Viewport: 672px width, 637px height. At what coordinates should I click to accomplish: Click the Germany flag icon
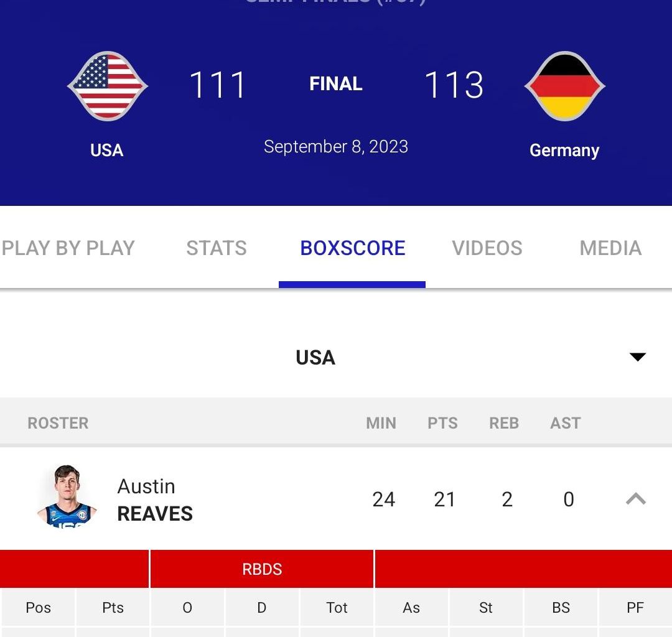(x=564, y=84)
